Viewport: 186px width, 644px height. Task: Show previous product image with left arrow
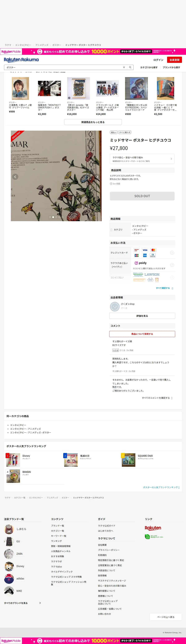pyautogui.click(x=15, y=177)
